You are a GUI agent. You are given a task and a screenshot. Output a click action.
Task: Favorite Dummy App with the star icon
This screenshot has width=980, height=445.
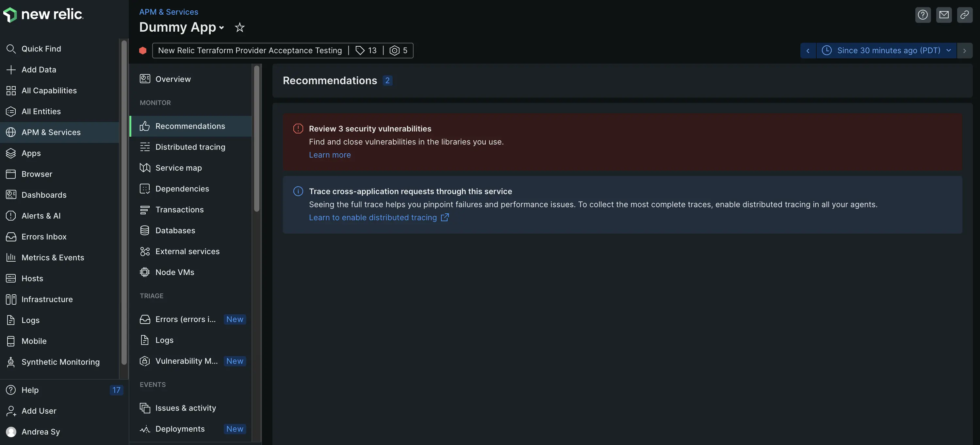[240, 27]
